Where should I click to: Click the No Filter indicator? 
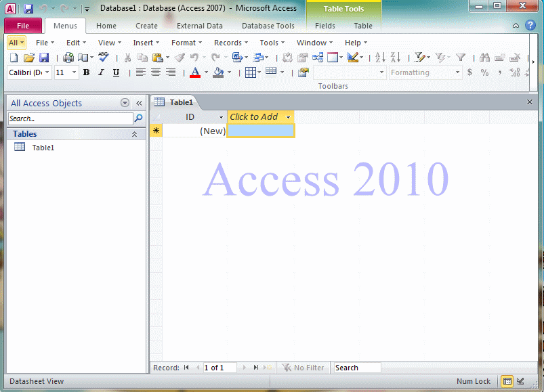[303, 368]
